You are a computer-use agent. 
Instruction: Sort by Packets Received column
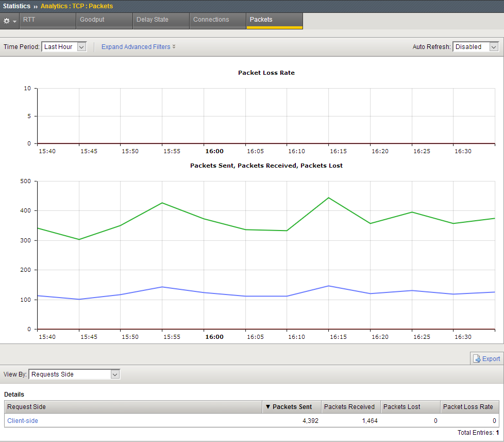(x=349, y=407)
